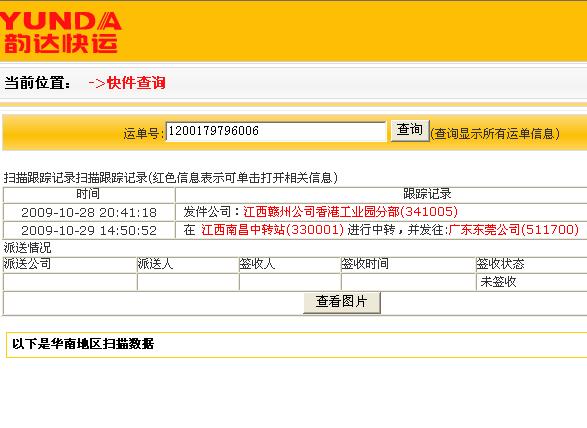Open 江西赣州公司香港工业园分部(341005) link
This screenshot has height=428, width=587.
pos(350,212)
